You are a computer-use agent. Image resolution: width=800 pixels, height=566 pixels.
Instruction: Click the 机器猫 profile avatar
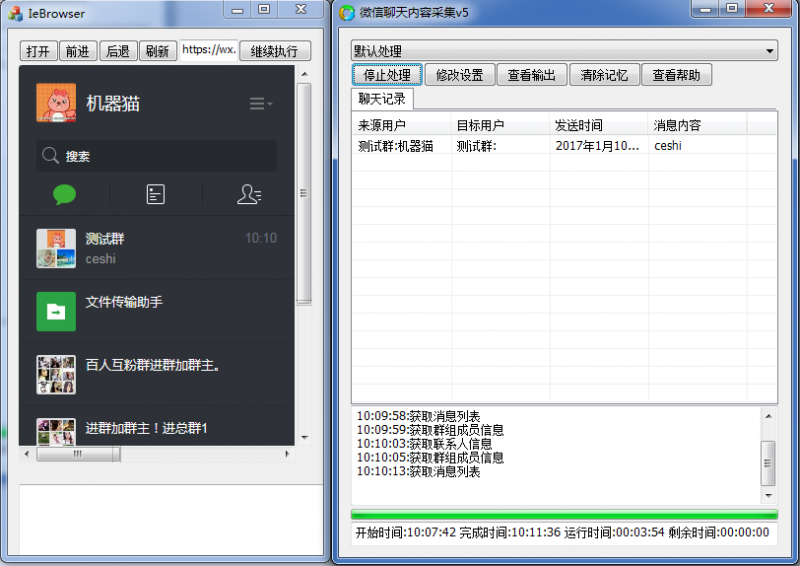(x=56, y=103)
